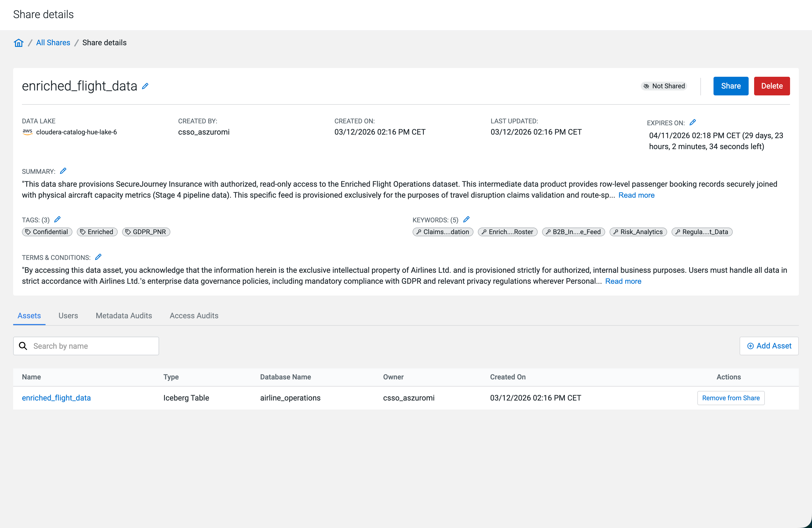The image size is (812, 528).
Task: Select the Access Audits tab
Action: 194,316
